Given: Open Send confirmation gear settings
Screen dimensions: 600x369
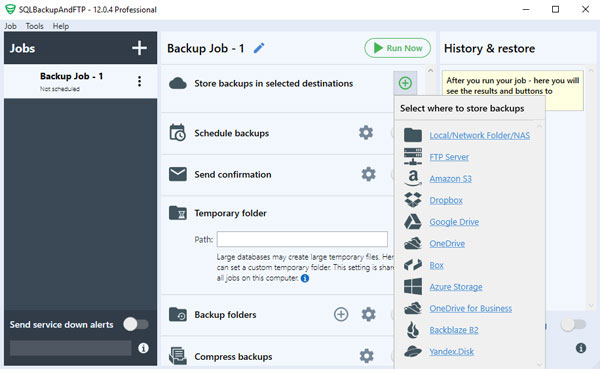Looking at the screenshot, I should 368,174.
